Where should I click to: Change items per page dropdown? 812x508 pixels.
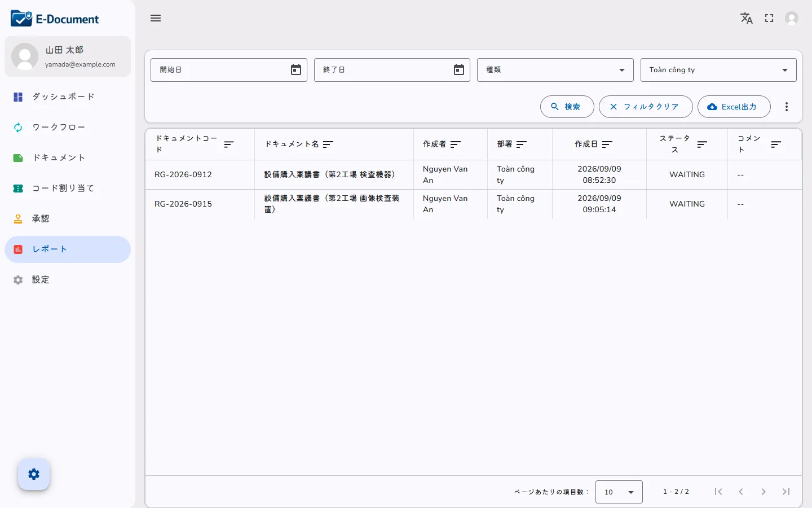pyautogui.click(x=619, y=492)
